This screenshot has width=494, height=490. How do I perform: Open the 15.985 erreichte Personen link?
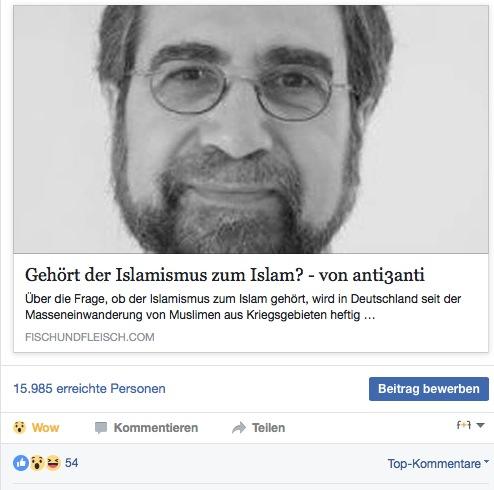coord(89,389)
